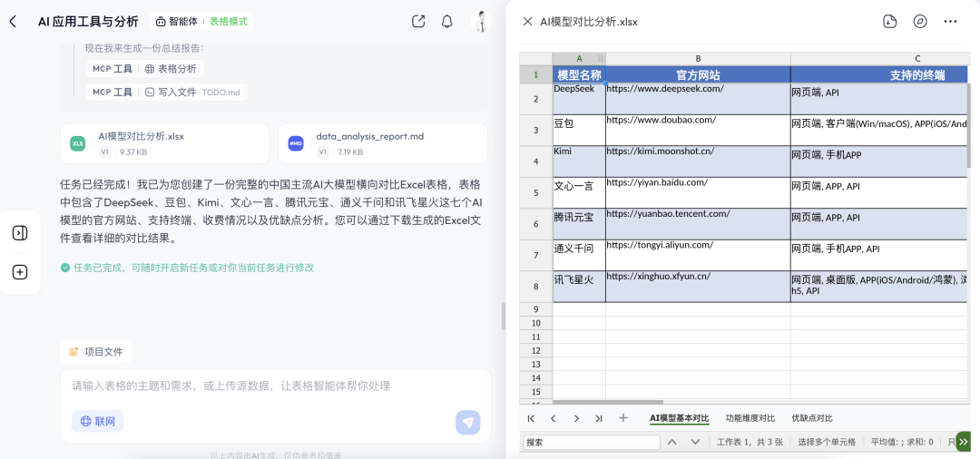
Task: Click the https://kimi.moonshot.cn/ cell
Action: [x=698, y=161]
